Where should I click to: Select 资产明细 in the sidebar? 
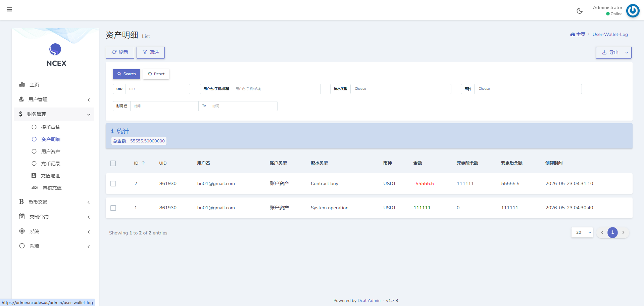[51, 139]
